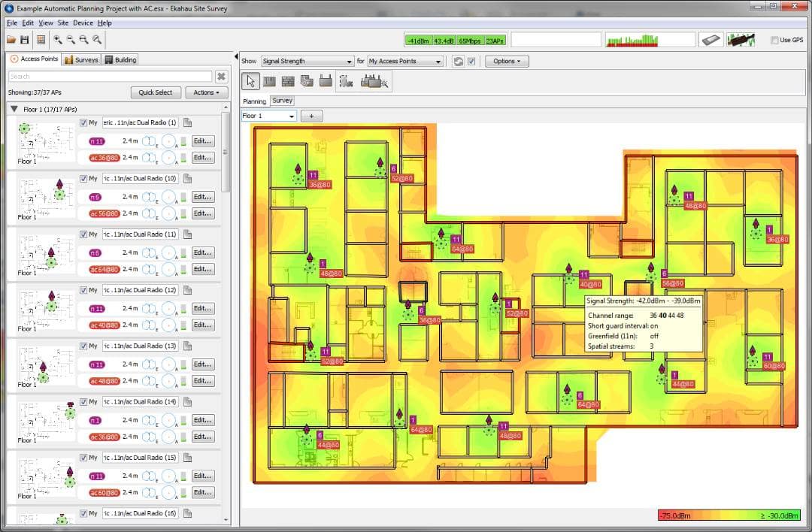Toggle the checkbox next to the refresh icon
This screenshot has height=532, width=812.
[x=472, y=61]
